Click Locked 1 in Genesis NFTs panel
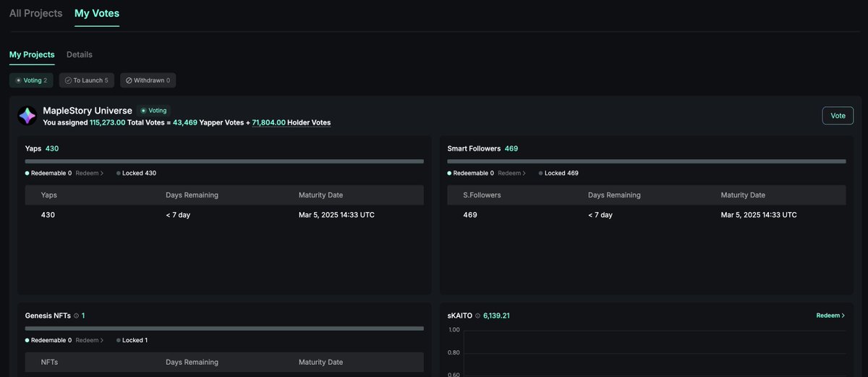Screen dimensions: 868x377 click(x=131, y=340)
